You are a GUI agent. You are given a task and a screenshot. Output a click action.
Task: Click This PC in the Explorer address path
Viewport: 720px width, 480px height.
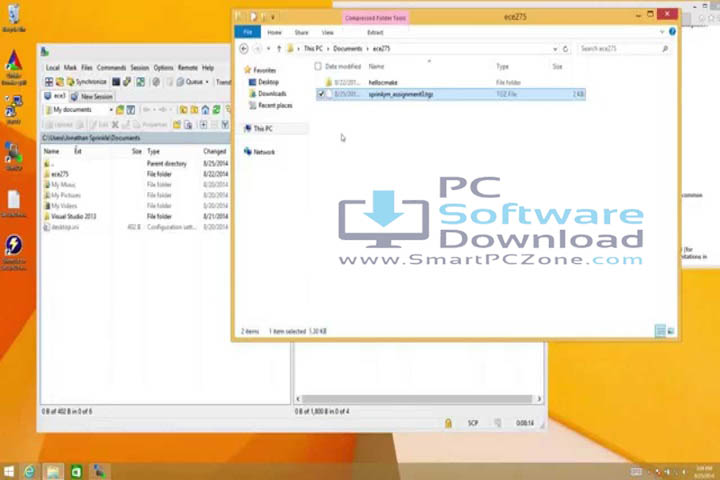[313, 49]
